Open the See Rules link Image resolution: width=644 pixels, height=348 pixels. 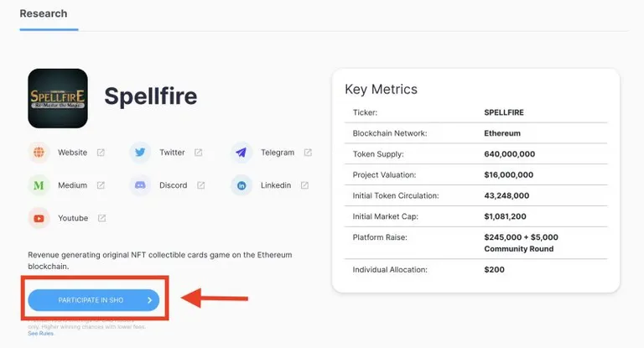point(40,333)
